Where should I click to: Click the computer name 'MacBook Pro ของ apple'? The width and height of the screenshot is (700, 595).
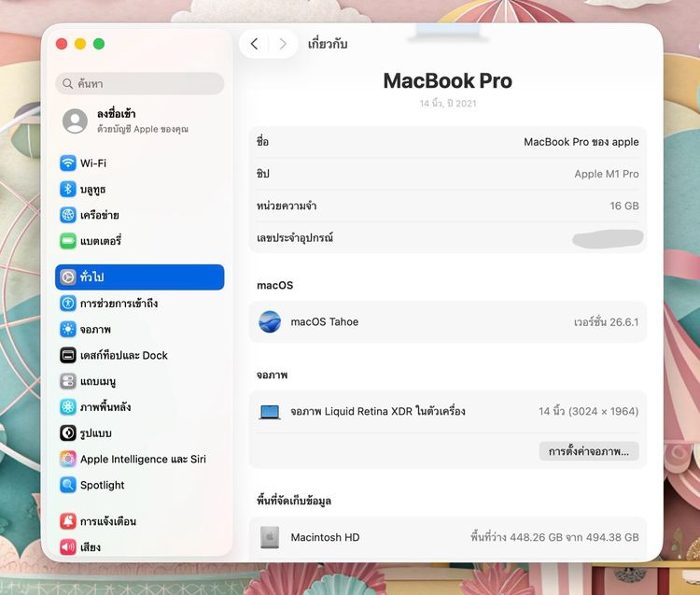(581, 142)
